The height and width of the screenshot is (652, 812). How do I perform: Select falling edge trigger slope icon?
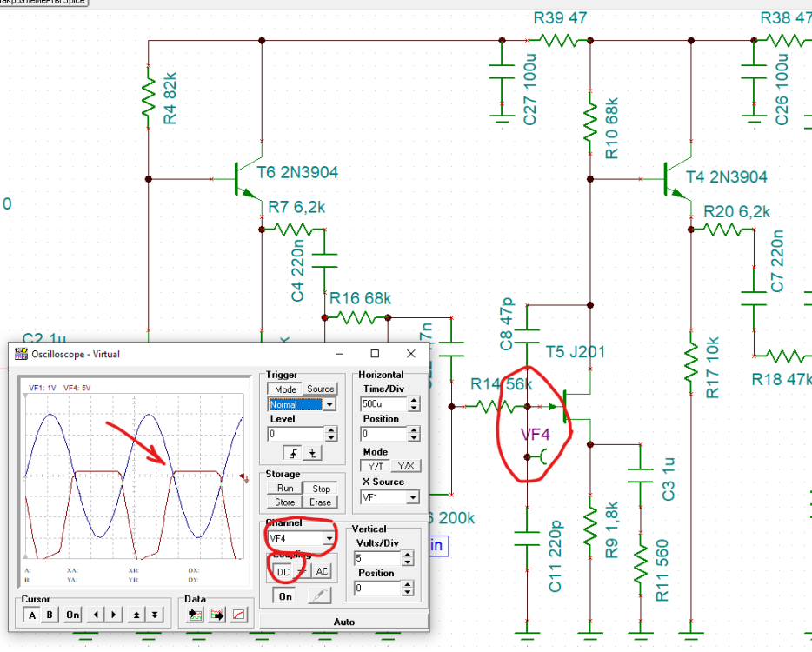pyautogui.click(x=312, y=453)
